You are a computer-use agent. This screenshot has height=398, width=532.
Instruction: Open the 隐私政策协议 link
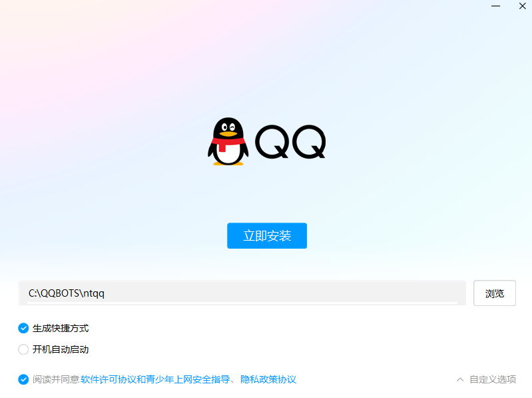268,379
